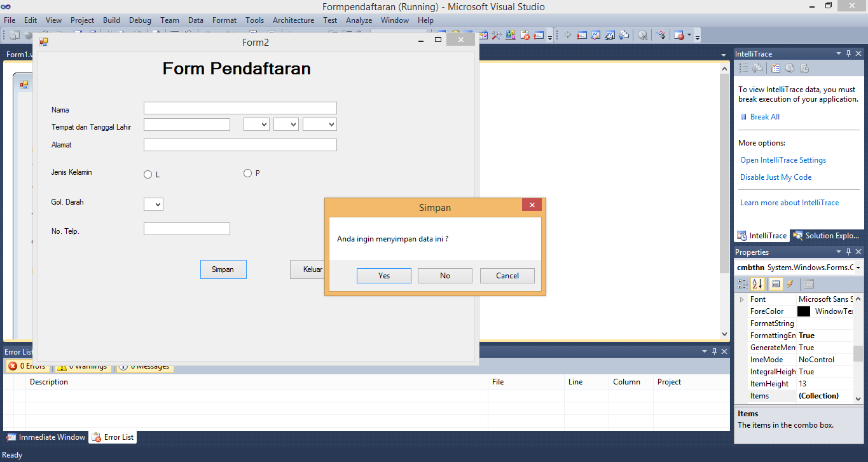Image resolution: width=868 pixels, height=462 pixels.
Task: Select the L radio button for Jenis Kelamin
Action: (x=148, y=173)
